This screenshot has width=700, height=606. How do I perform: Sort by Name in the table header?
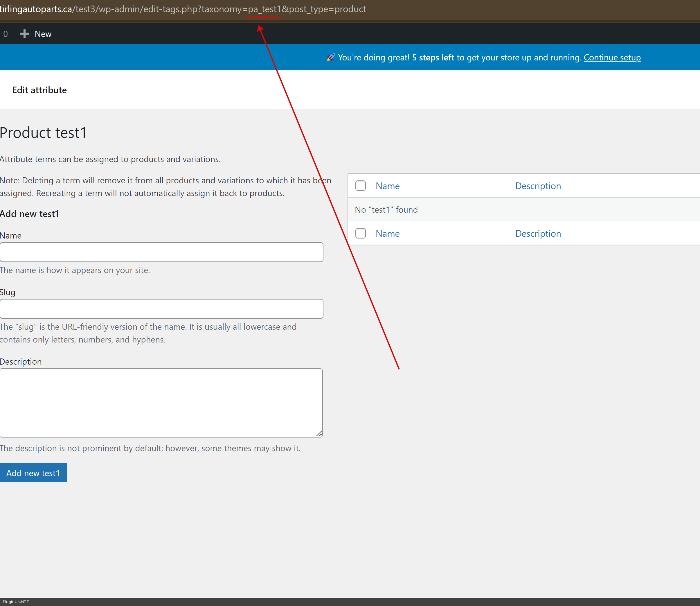pos(387,186)
